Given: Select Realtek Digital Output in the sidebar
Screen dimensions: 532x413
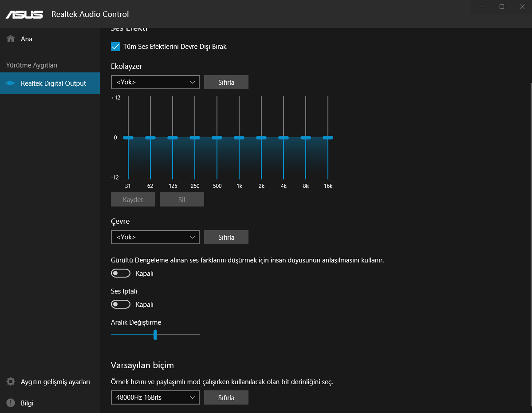Looking at the screenshot, I should click(x=50, y=83).
